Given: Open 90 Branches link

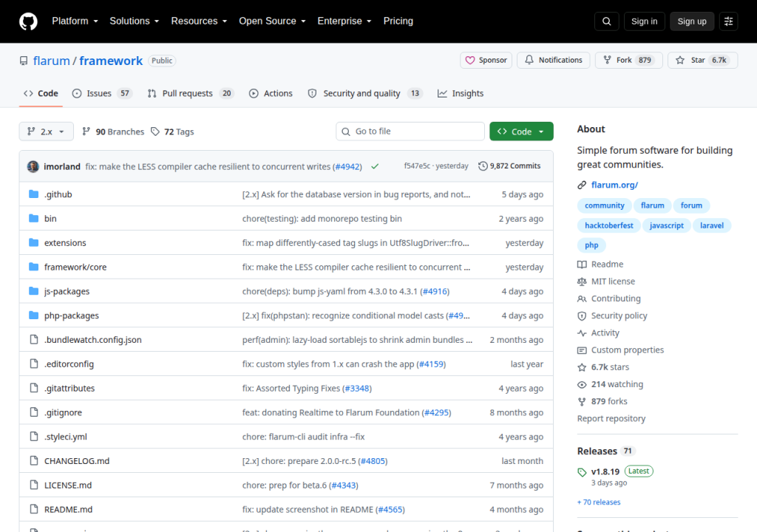Looking at the screenshot, I should [113, 132].
